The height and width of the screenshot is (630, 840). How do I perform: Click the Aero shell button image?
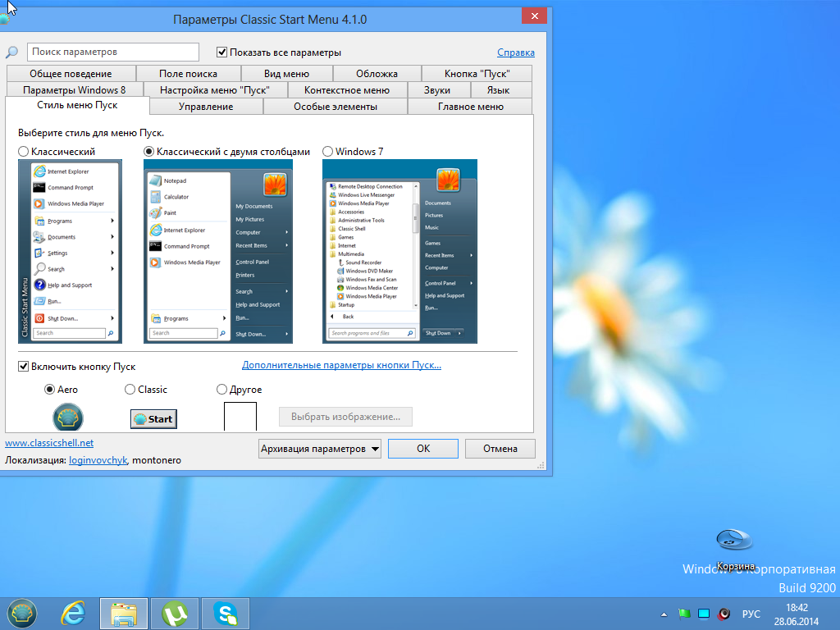click(x=68, y=418)
